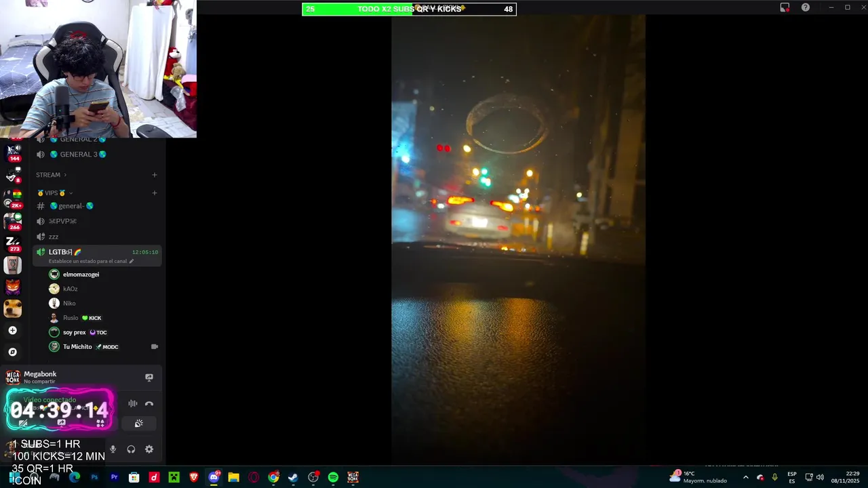This screenshot has height=488, width=868.
Task: Show hidden system tray icons
Action: point(746,477)
